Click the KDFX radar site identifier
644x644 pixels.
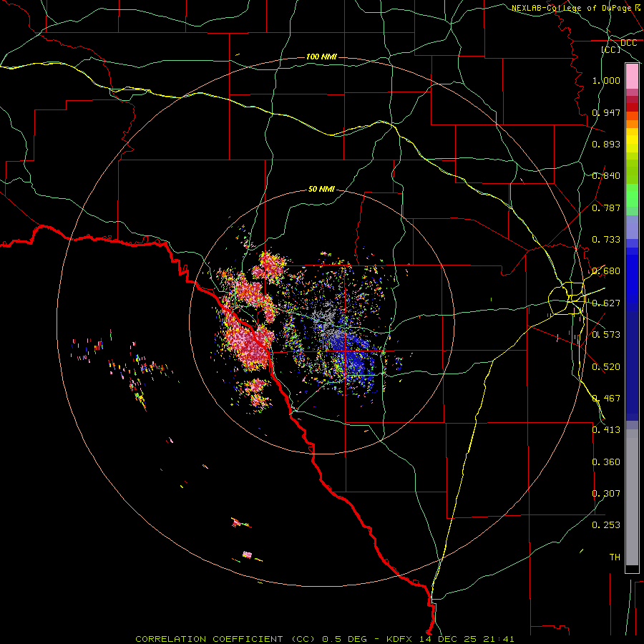click(x=401, y=639)
